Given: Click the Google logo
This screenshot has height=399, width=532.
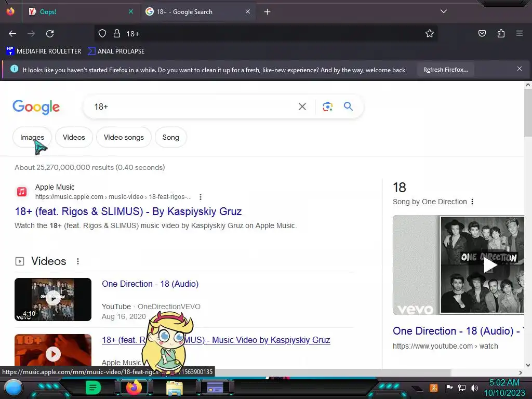Looking at the screenshot, I should pos(36,107).
